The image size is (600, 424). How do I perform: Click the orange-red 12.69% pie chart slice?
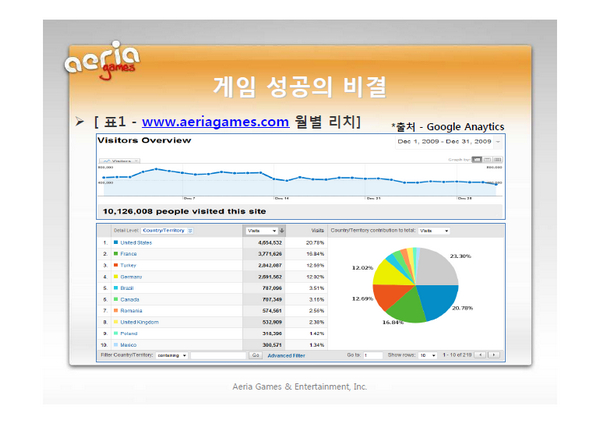(x=390, y=295)
